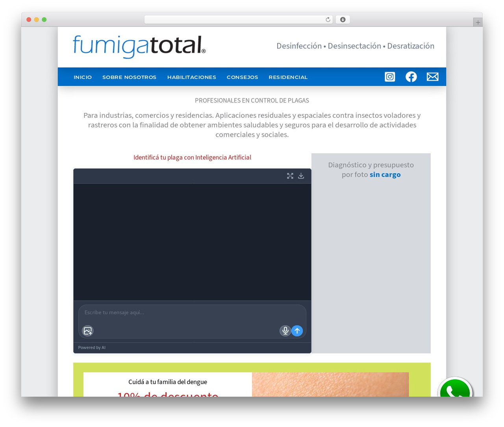Reload the page in browser bar
Viewport: 504px width, 427px height.
(328, 20)
